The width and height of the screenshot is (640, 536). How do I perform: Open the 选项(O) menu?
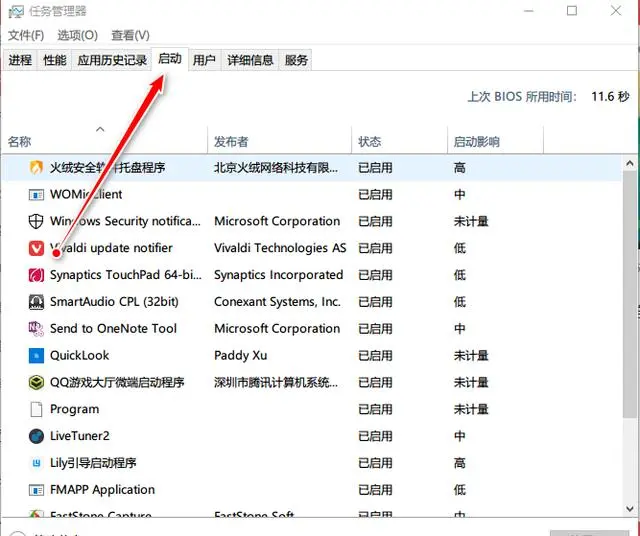[x=78, y=35]
